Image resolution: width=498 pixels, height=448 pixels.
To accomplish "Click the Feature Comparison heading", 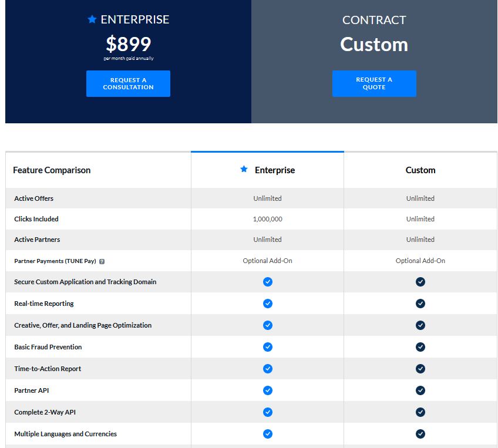I will pyautogui.click(x=52, y=170).
